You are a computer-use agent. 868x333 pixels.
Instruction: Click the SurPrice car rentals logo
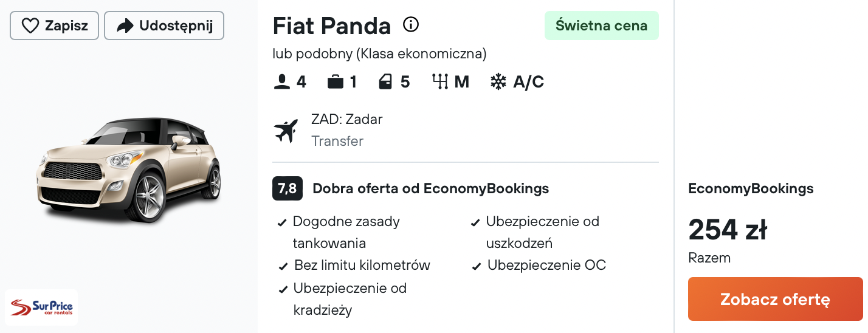click(41, 307)
